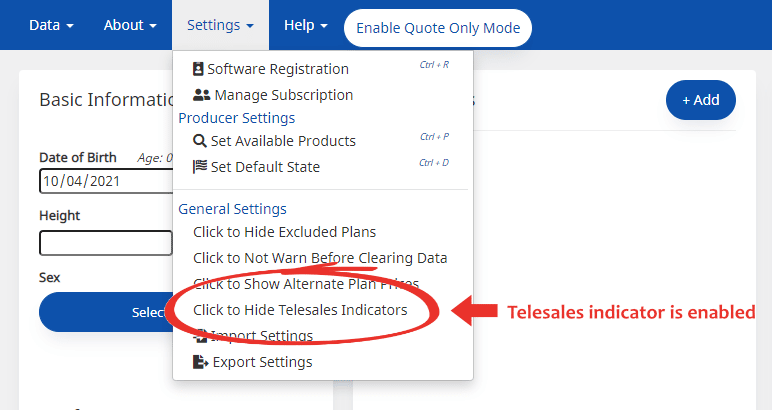
Task: Open the Data dropdown menu
Action: (x=51, y=25)
